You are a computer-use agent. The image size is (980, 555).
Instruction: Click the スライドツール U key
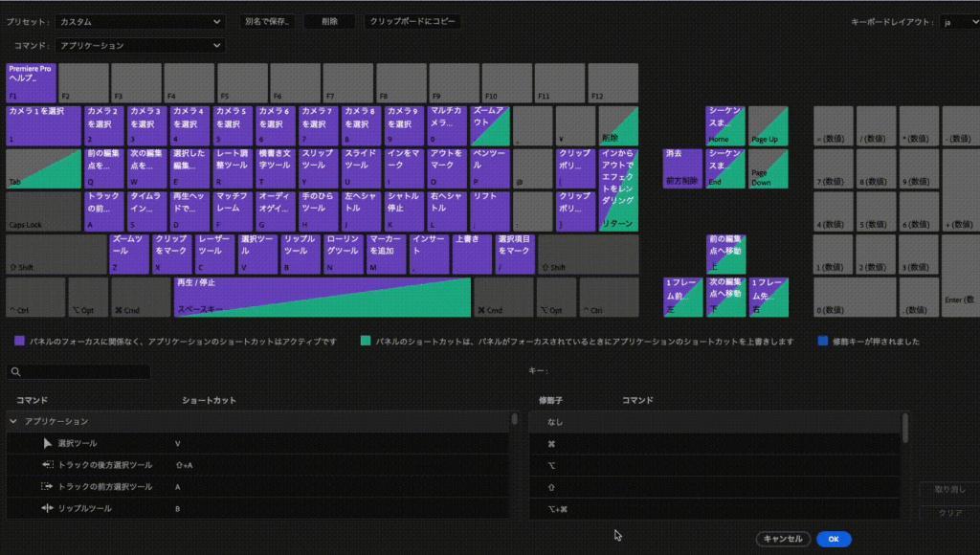(x=361, y=168)
